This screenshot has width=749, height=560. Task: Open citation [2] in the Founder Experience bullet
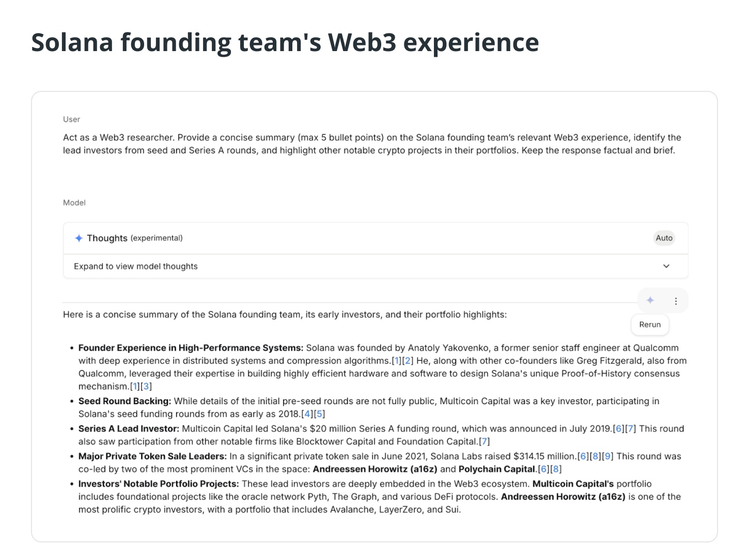click(x=408, y=361)
